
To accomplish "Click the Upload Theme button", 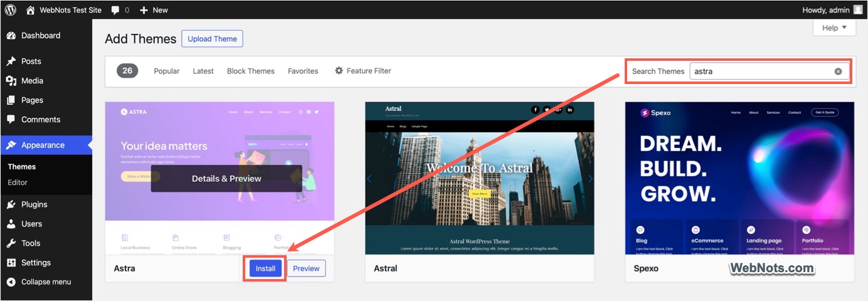I will pos(212,39).
